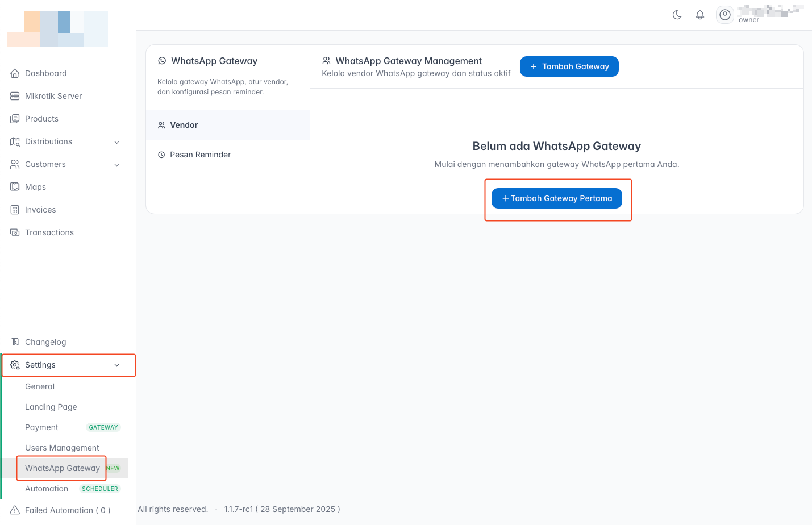Open Maps from the sidebar icon

coord(15,187)
